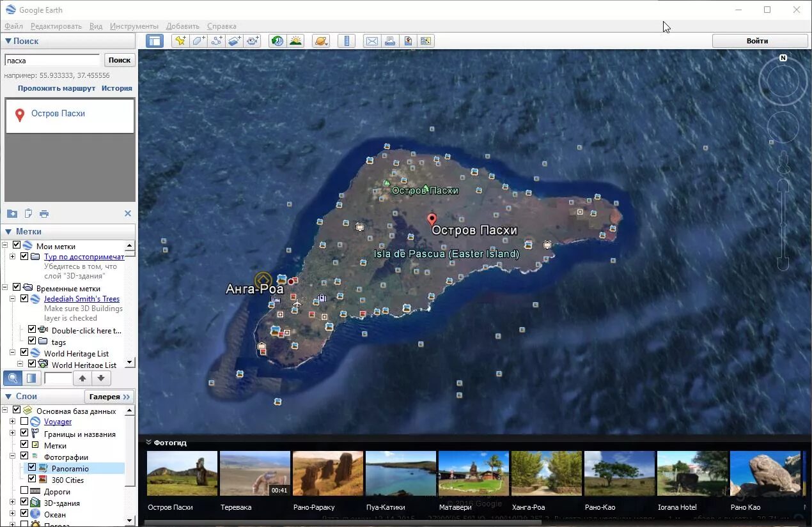
Task: Click the North compass navigation ring
Action: [x=783, y=81]
